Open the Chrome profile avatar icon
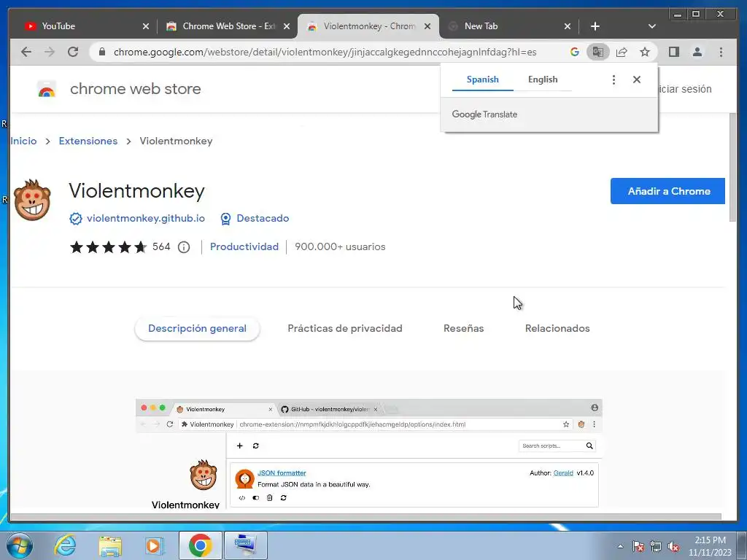Image resolution: width=747 pixels, height=560 pixels. (697, 52)
